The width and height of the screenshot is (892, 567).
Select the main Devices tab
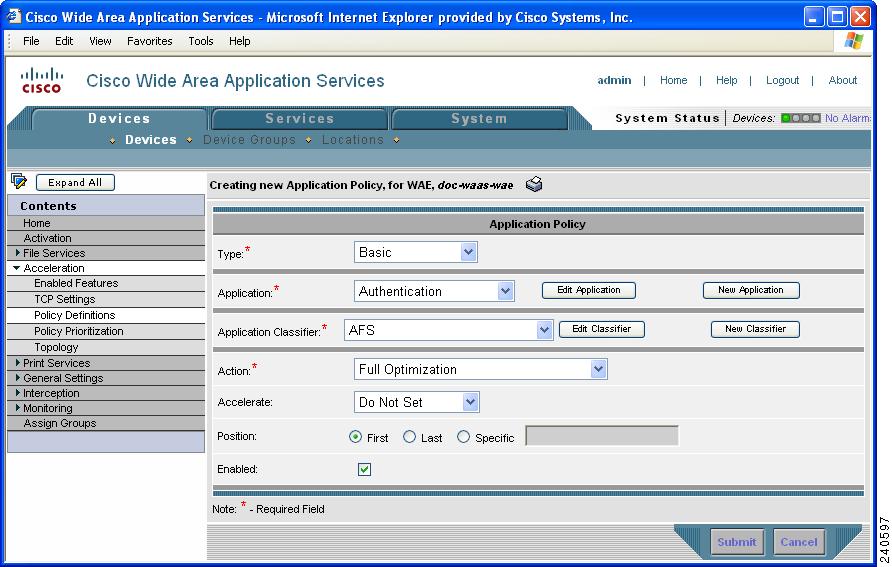[x=119, y=119]
